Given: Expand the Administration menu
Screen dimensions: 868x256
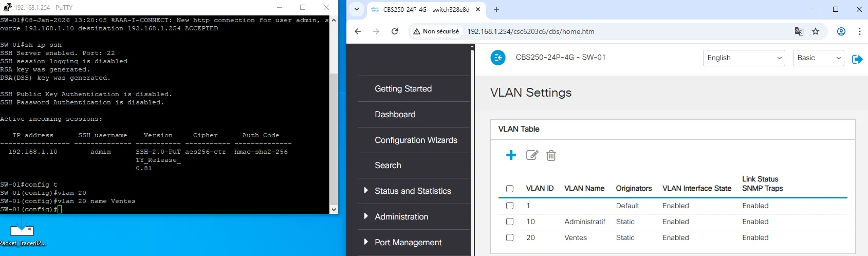Looking at the screenshot, I should [401, 216].
